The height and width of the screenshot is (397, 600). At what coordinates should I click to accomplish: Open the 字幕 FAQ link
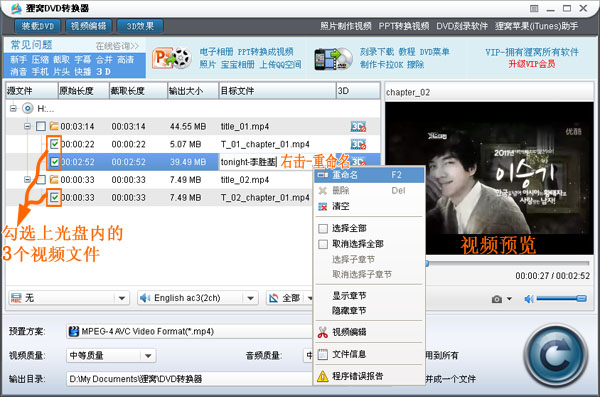click(x=83, y=60)
